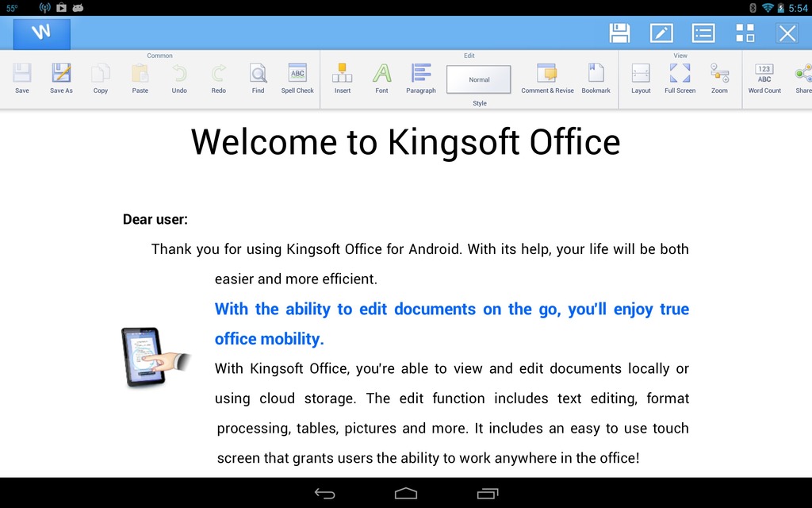Tap the 'Dear user:' line

tap(155, 220)
